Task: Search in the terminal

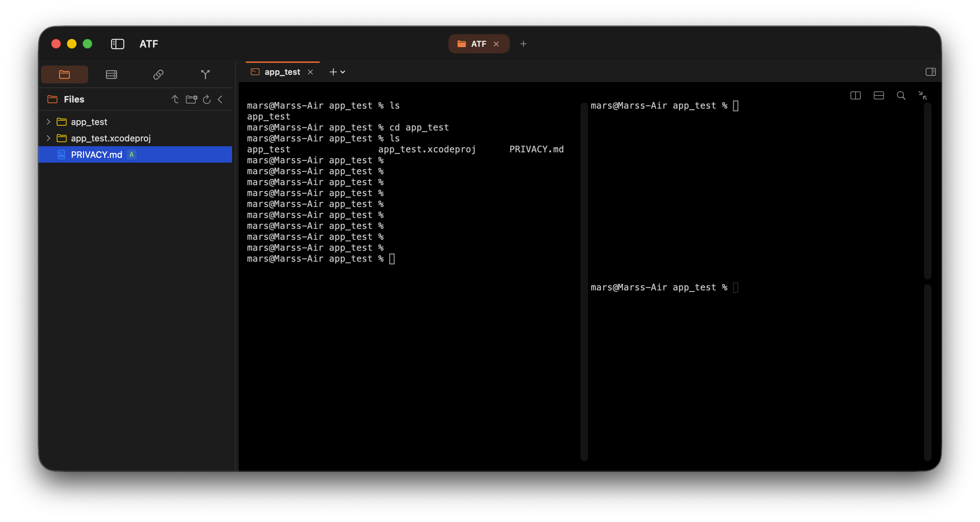Action: tap(901, 96)
